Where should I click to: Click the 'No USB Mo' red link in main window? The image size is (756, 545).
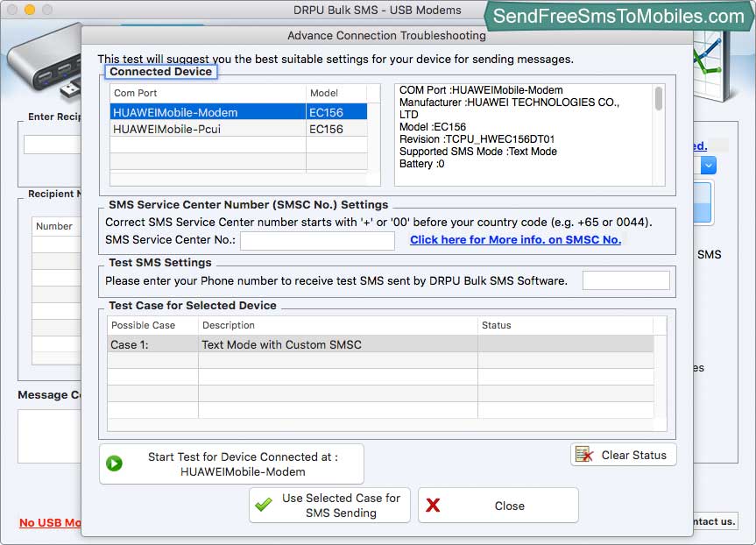coord(50,523)
